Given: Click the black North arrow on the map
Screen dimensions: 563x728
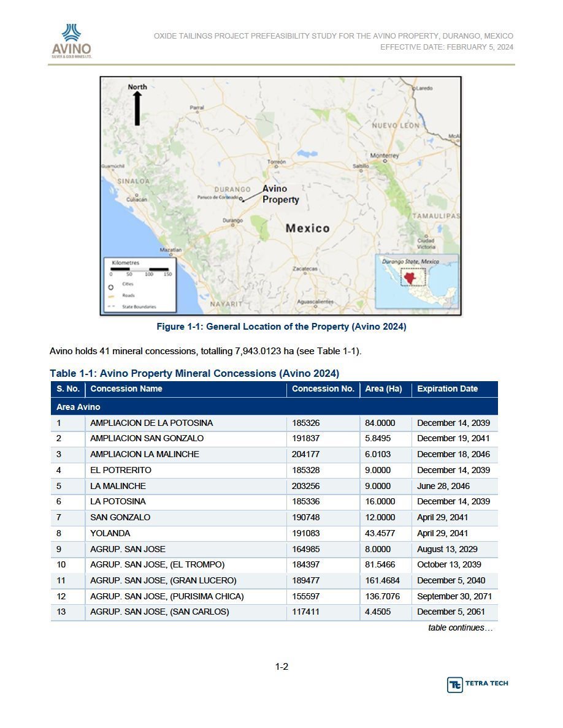Looking at the screenshot, I should coord(137,108).
